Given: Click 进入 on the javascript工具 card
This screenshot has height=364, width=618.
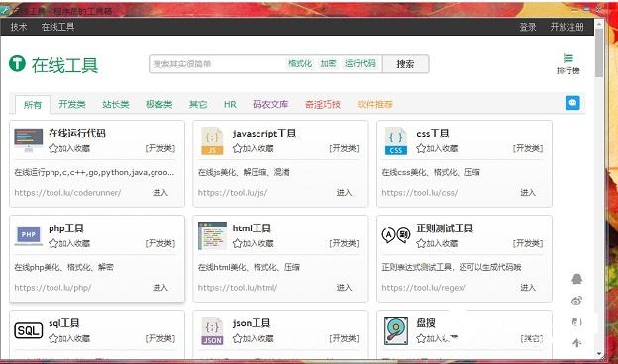Looking at the screenshot, I should coord(344,193).
